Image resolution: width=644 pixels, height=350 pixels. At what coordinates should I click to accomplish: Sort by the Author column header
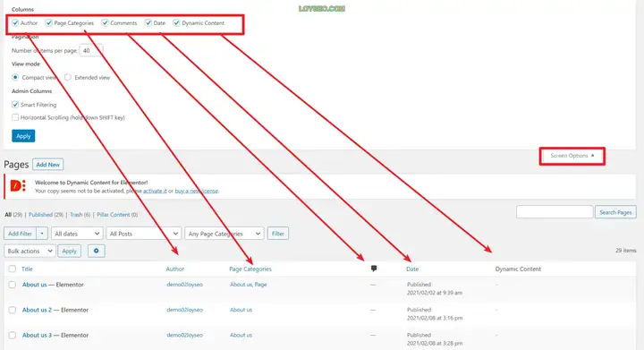click(x=175, y=269)
